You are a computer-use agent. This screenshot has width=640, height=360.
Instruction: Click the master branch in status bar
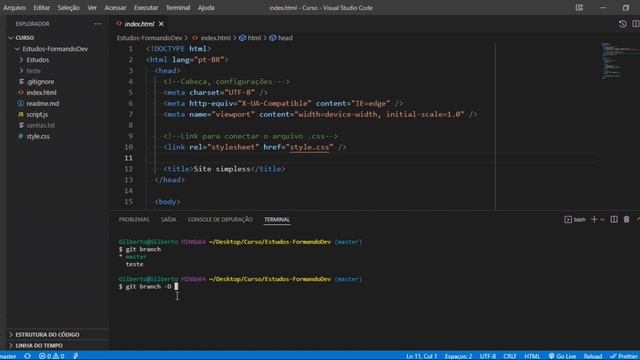[8, 356]
